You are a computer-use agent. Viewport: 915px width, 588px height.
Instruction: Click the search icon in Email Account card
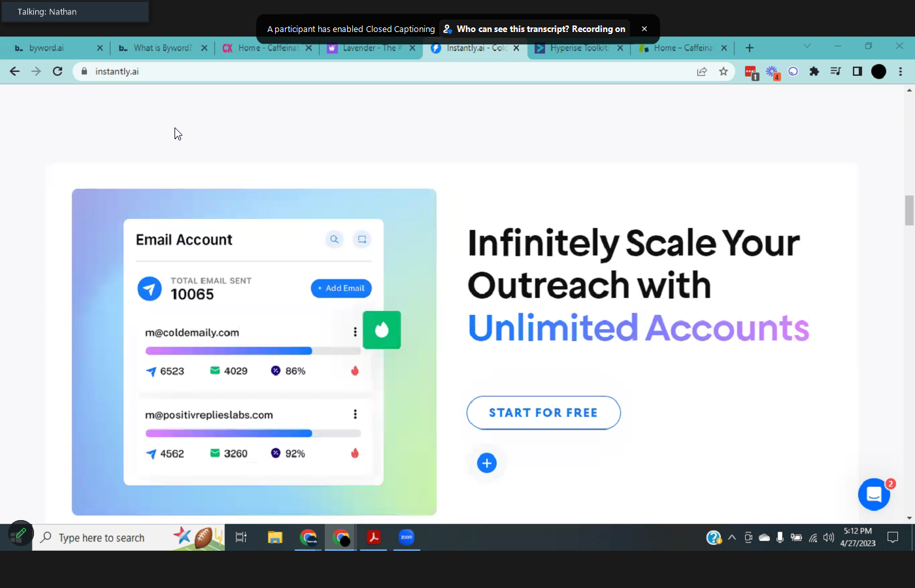pos(334,240)
